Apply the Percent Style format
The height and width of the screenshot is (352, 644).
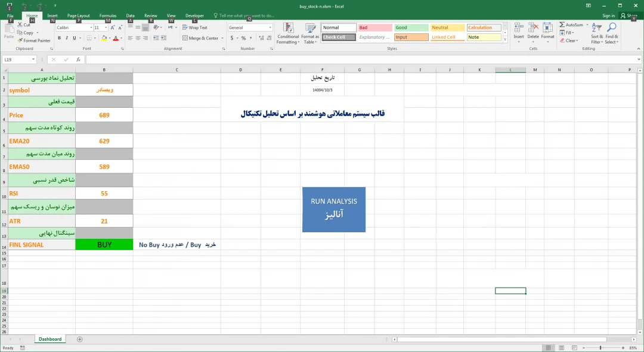click(243, 38)
